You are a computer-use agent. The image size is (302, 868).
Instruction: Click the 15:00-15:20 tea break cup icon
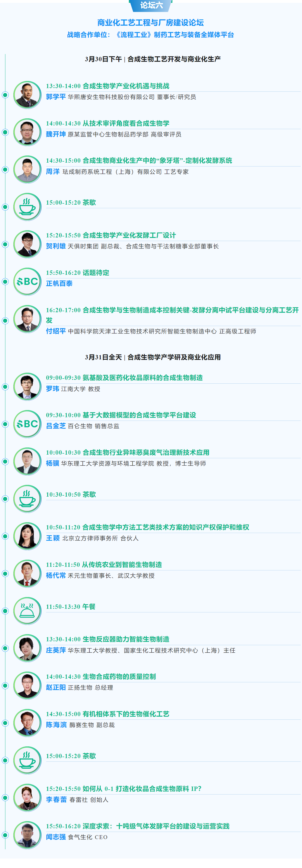pyautogui.click(x=27, y=206)
